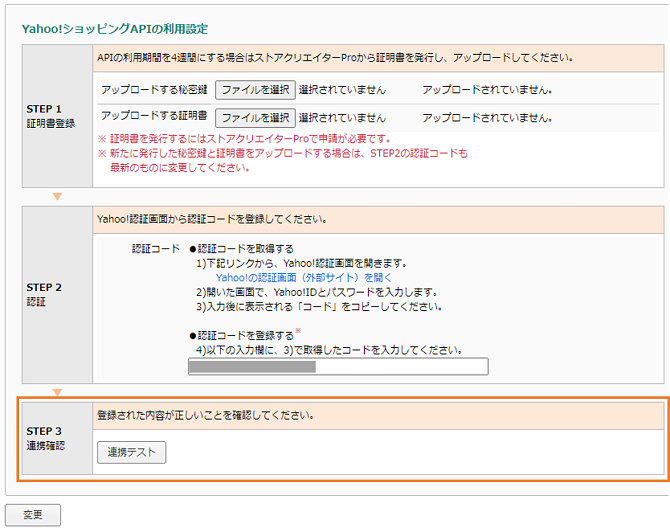Click the red note about ストアクリエイターPro申請

(x=244, y=139)
